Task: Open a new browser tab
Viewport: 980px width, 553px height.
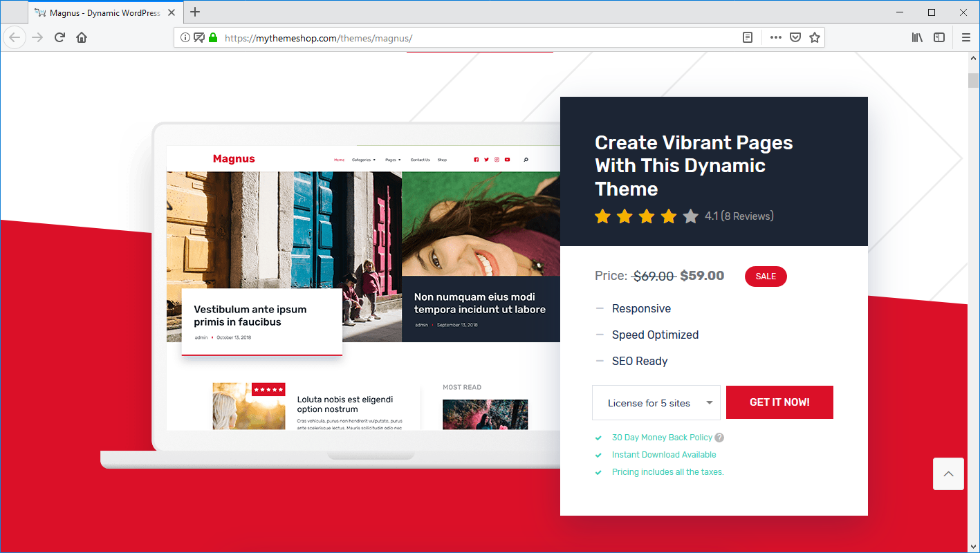Action: point(195,12)
